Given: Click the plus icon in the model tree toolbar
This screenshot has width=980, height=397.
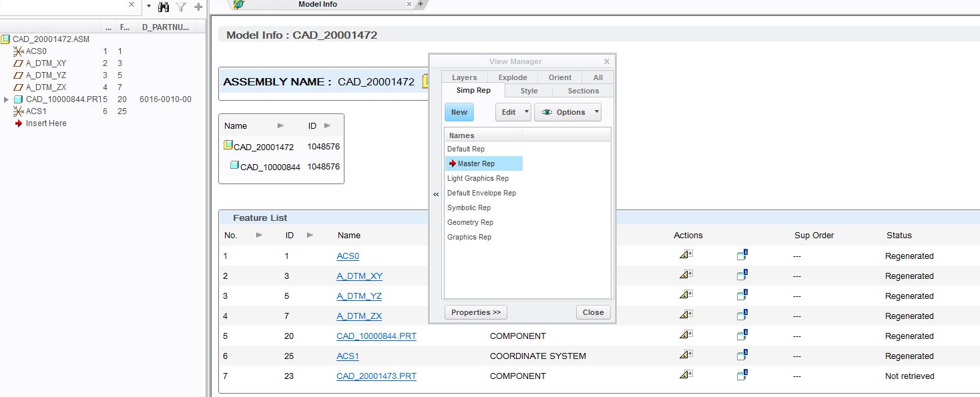Looking at the screenshot, I should click(x=198, y=7).
